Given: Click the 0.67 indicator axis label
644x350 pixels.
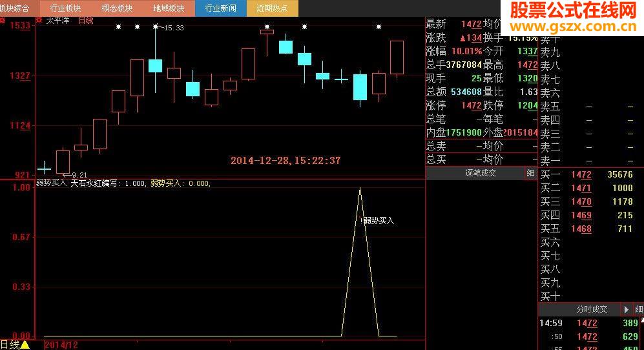Looking at the screenshot, I should point(21,238).
